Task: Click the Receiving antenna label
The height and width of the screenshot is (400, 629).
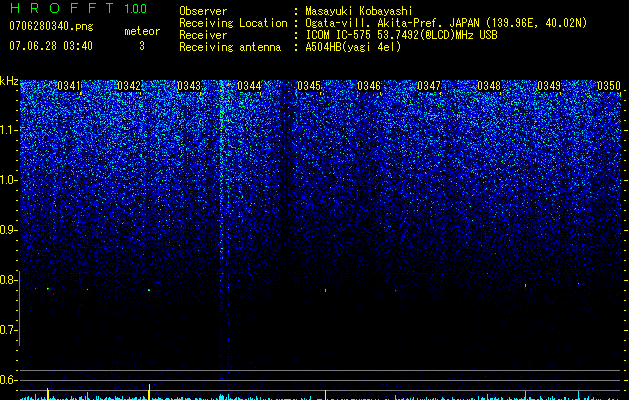Action: [x=230, y=47]
